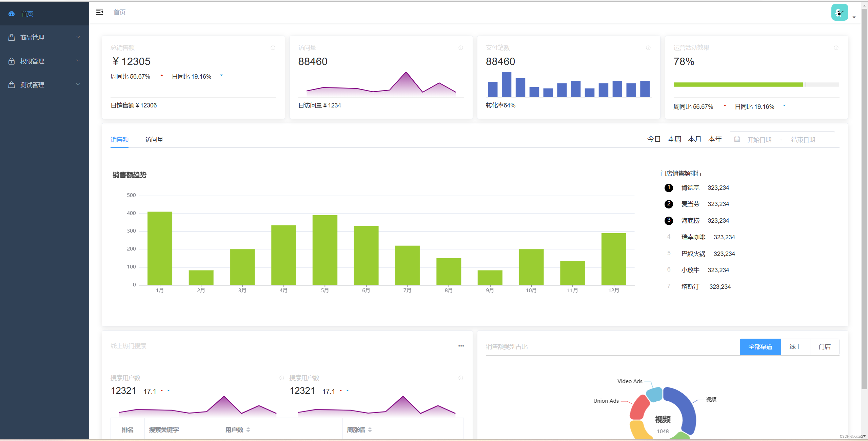The image size is (868, 441).
Task: Click the 运营活动效果 green progress bar
Action: [x=738, y=84]
